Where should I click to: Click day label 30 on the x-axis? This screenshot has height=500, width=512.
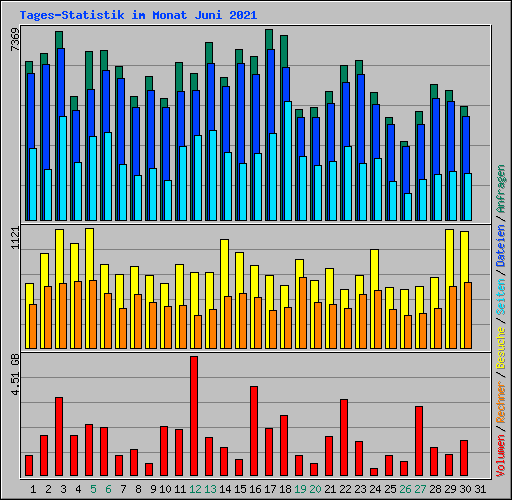(465, 489)
